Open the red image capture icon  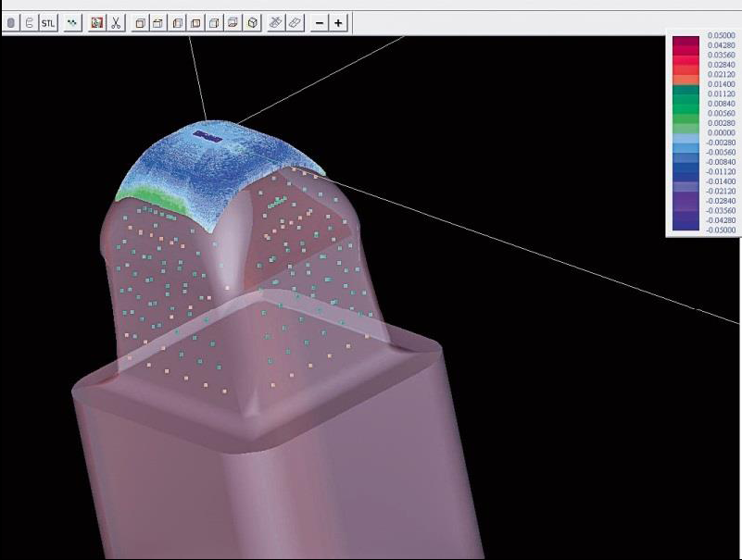click(96, 23)
